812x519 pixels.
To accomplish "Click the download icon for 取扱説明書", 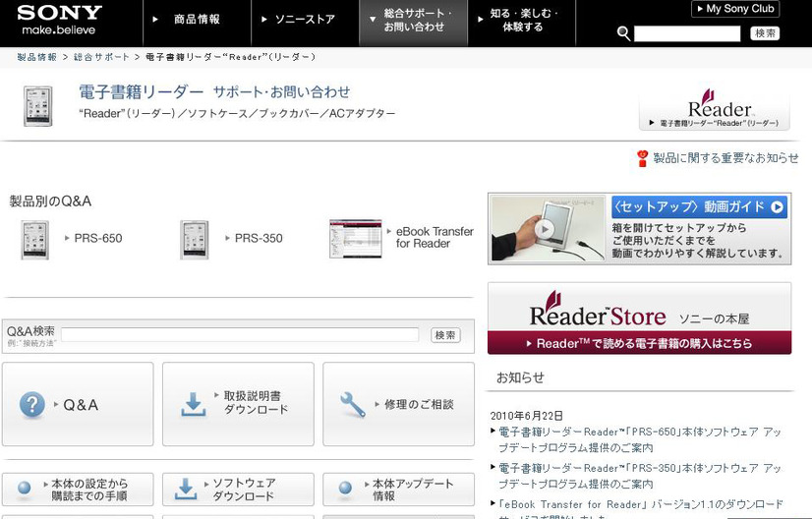I will coord(193,405).
